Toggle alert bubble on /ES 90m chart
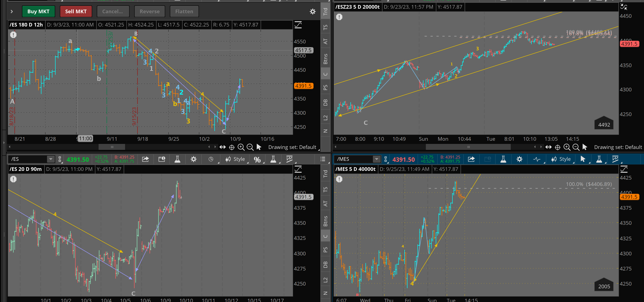This screenshot has width=644, height=302. pos(13,179)
